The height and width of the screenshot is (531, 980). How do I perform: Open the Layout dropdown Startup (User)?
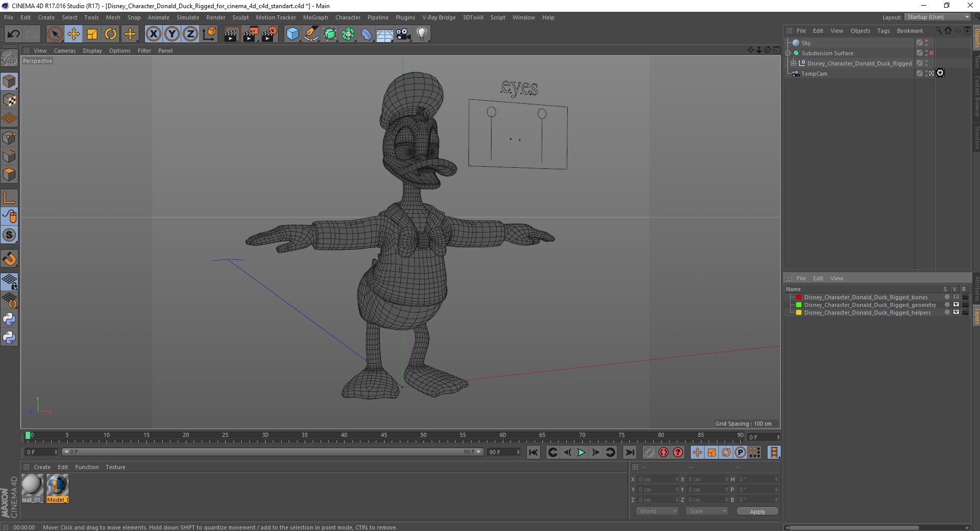click(x=938, y=17)
